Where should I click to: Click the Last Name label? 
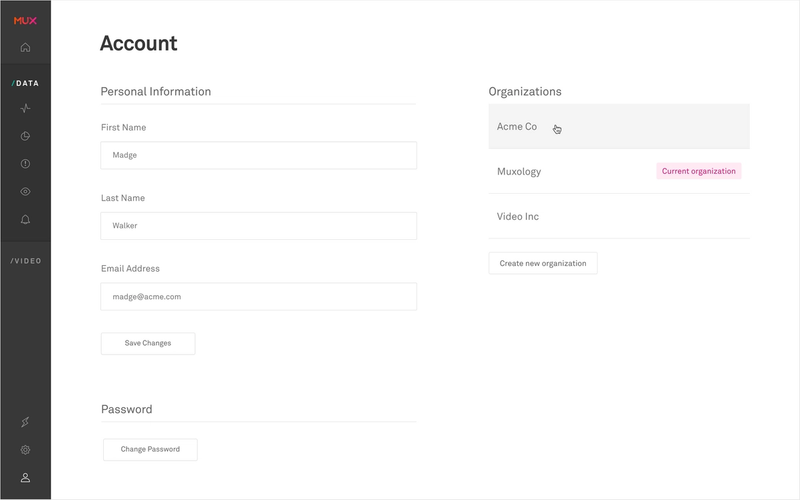[123, 198]
